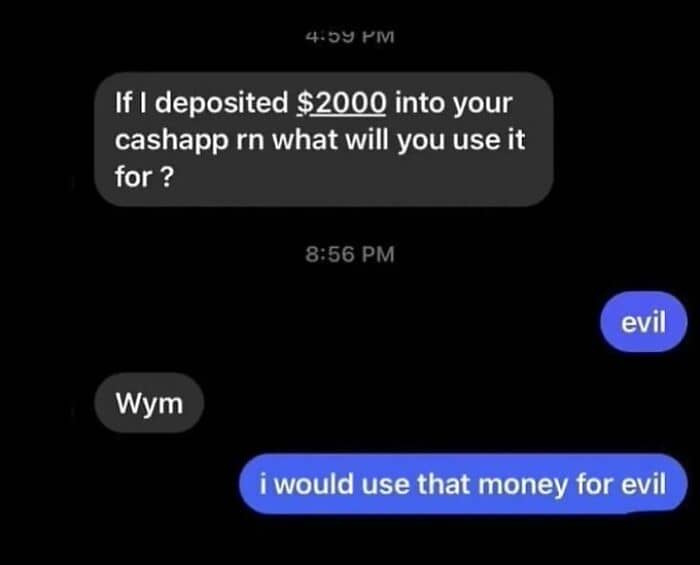Click the 8:56 PM timestamp
Image resolution: width=700 pixels, height=565 pixels.
(350, 254)
